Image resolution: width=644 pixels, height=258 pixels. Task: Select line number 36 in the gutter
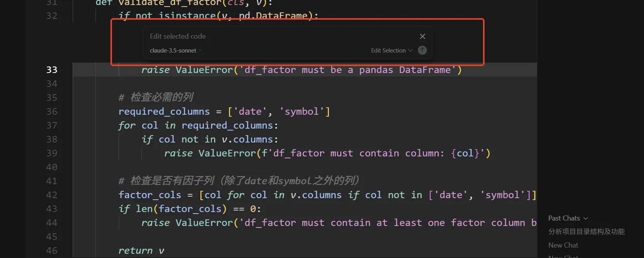click(x=52, y=112)
